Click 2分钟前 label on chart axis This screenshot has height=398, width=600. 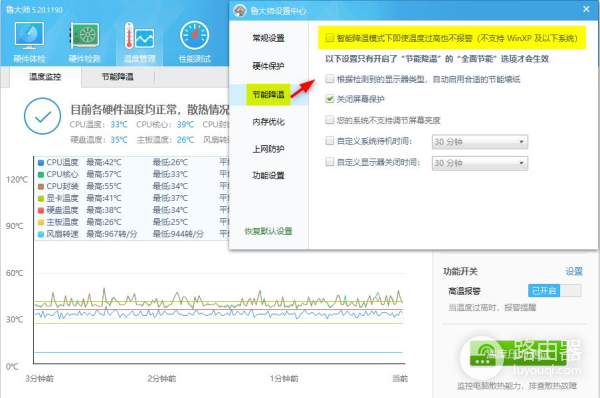(161, 379)
